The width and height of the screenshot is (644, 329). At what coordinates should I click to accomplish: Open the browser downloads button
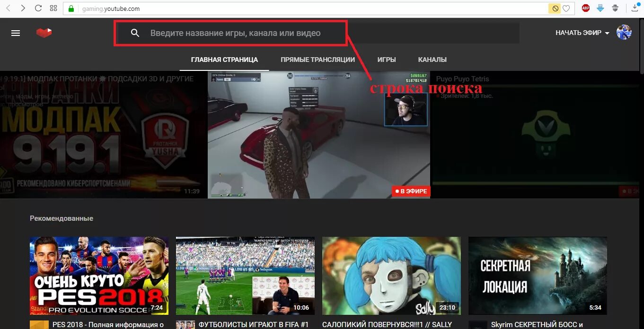tap(635, 8)
